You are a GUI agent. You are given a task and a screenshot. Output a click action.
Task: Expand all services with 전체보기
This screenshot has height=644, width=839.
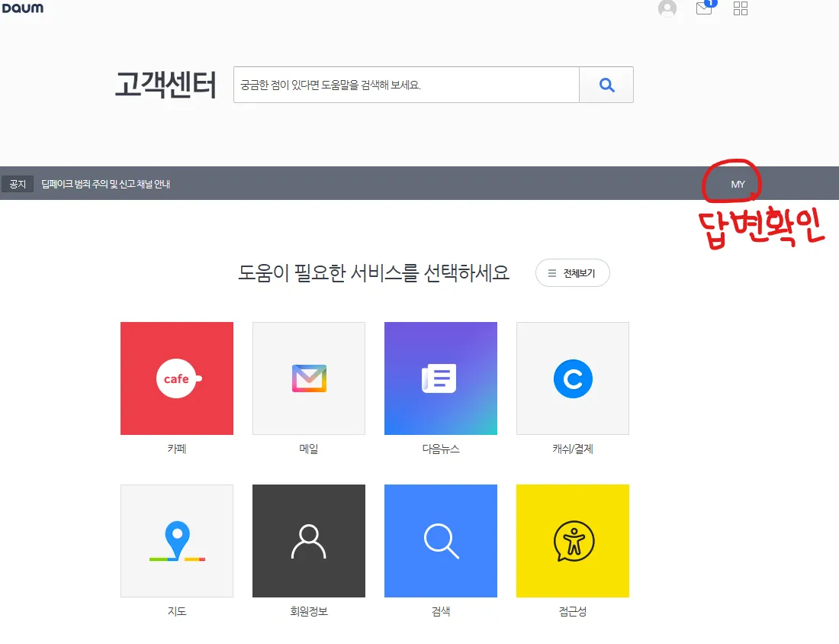point(572,272)
